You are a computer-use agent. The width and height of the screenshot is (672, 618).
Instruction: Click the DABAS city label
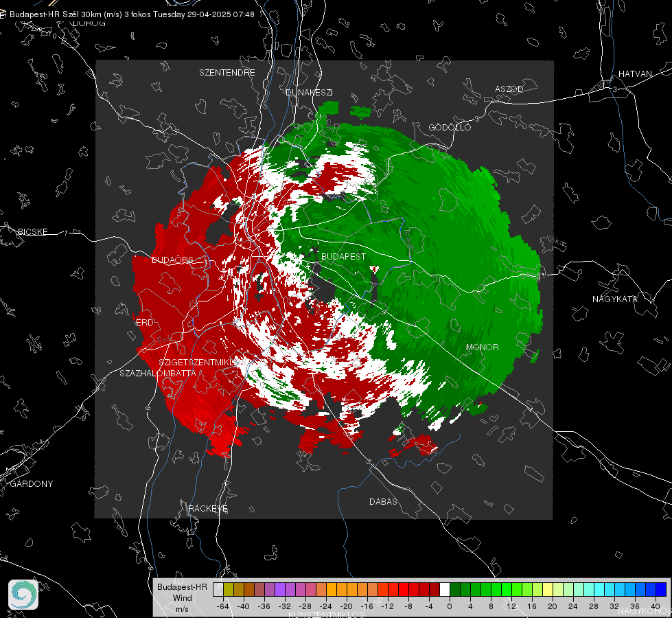pos(383,501)
